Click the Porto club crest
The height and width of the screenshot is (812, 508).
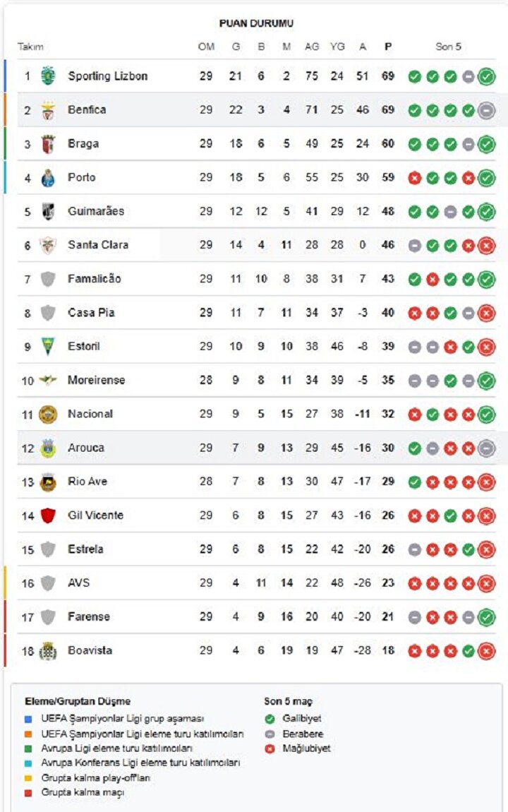pos(48,177)
